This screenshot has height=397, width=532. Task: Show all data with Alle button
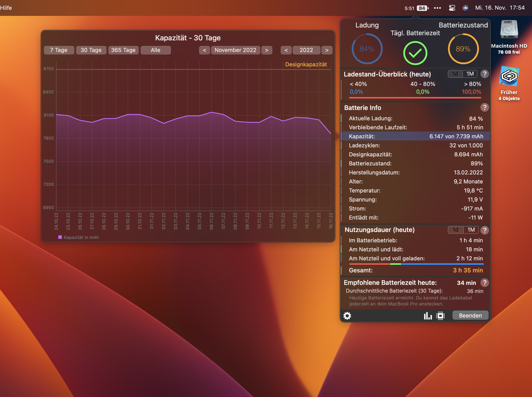tap(155, 50)
